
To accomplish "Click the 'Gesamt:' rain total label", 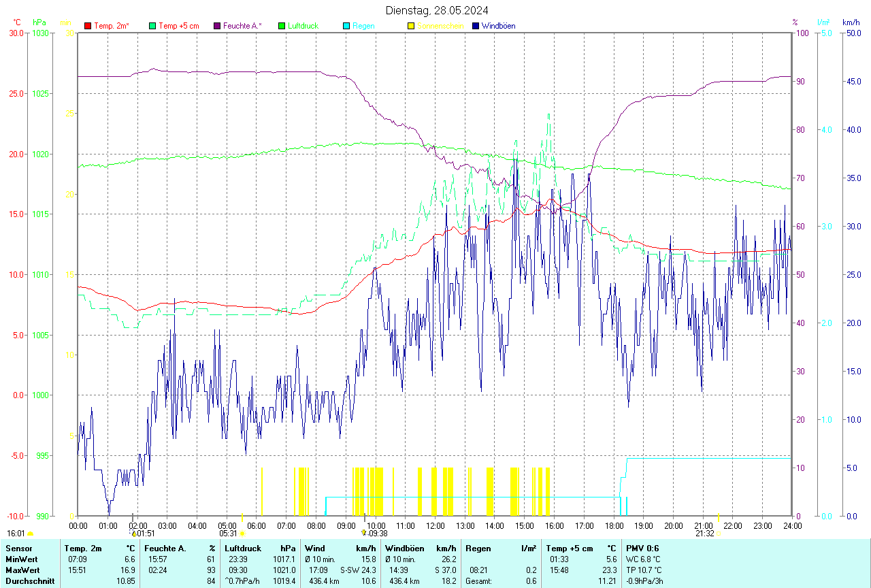I will pos(478,581).
